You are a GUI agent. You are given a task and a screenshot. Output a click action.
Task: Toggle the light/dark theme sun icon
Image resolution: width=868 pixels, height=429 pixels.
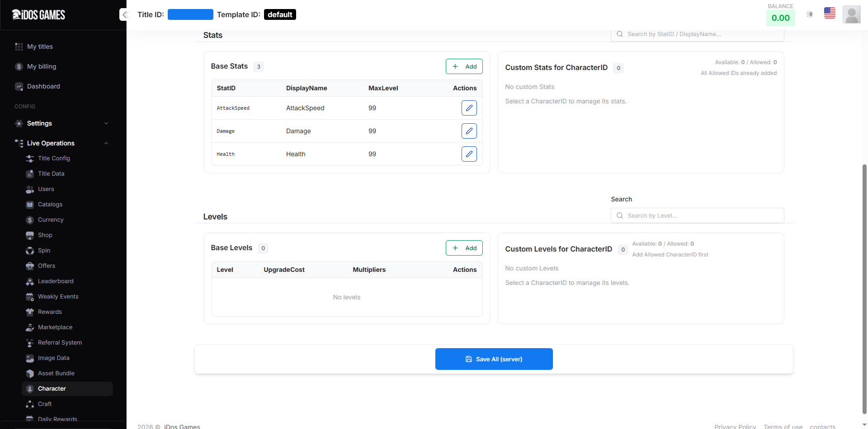(x=810, y=14)
